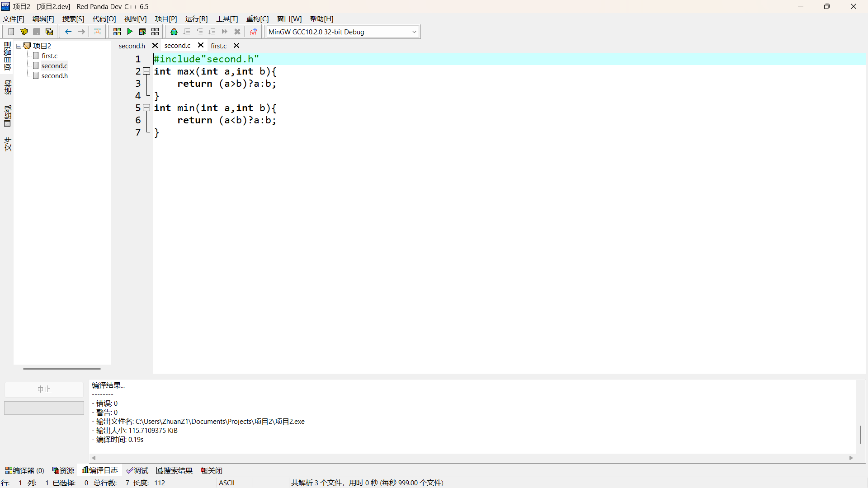Viewport: 868px width, 488px height.
Task: Click the New file toolbar icon
Action: tap(11, 32)
